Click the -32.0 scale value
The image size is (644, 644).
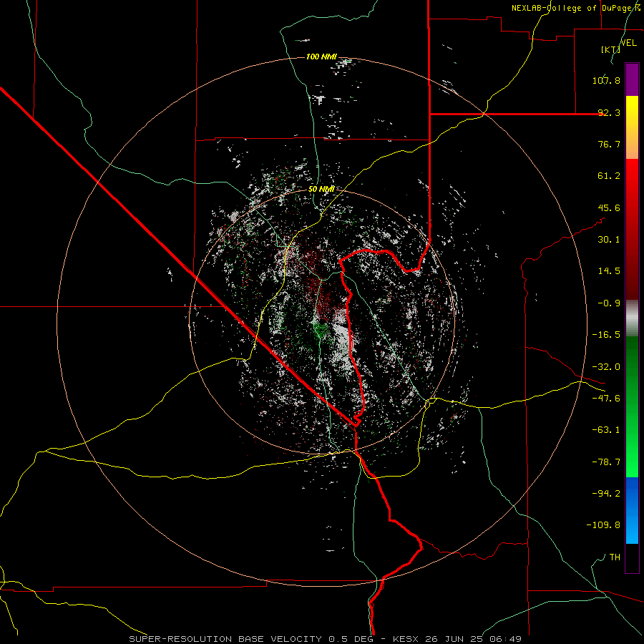pyautogui.click(x=606, y=367)
